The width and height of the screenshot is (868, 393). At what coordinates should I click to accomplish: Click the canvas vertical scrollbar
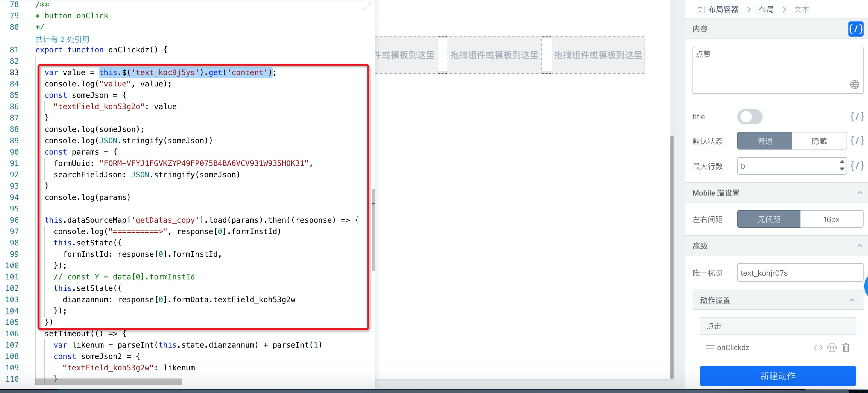(x=672, y=257)
